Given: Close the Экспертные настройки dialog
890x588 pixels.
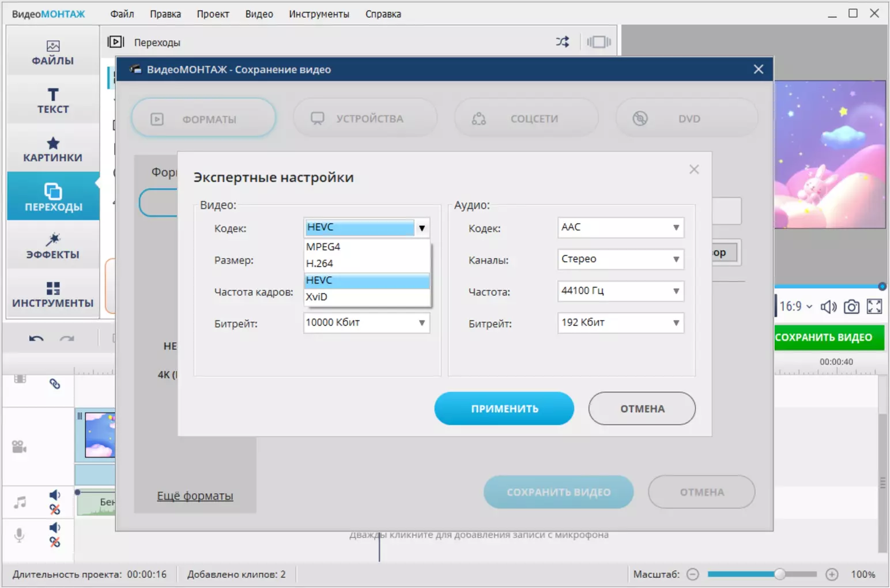Looking at the screenshot, I should pyautogui.click(x=694, y=169).
